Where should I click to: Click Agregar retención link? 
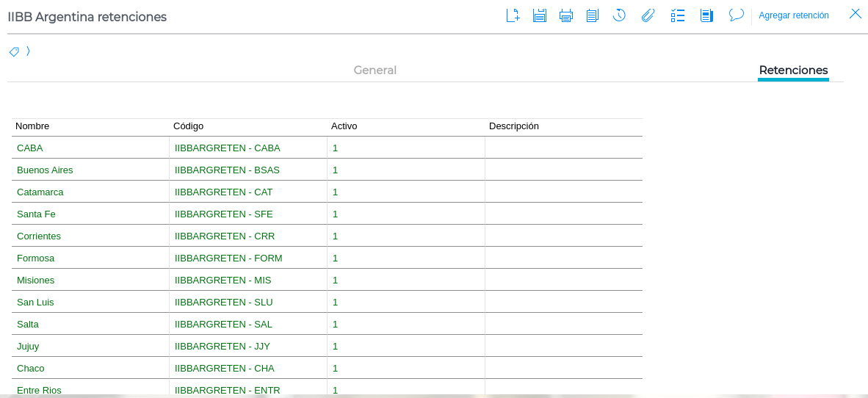[x=794, y=15]
